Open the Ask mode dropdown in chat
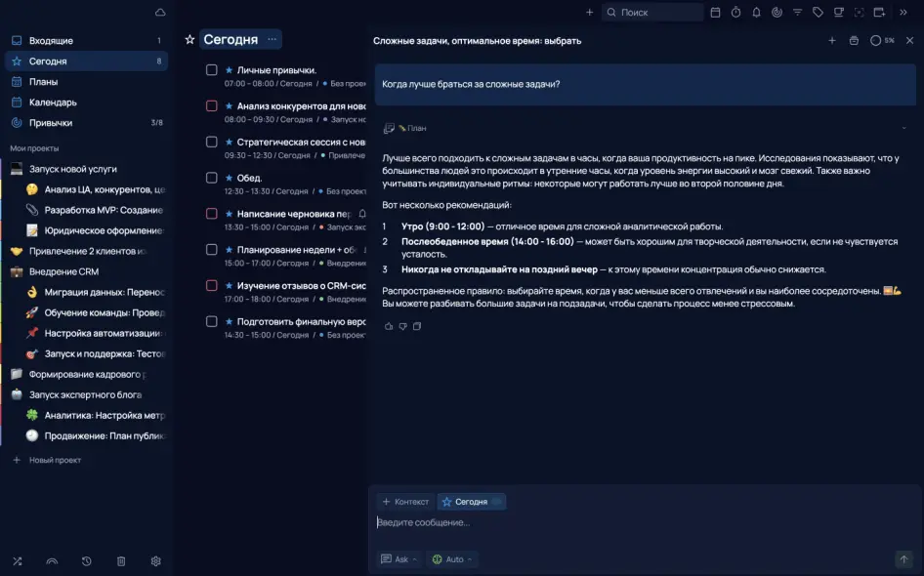The width and height of the screenshot is (924, 576). (400, 559)
